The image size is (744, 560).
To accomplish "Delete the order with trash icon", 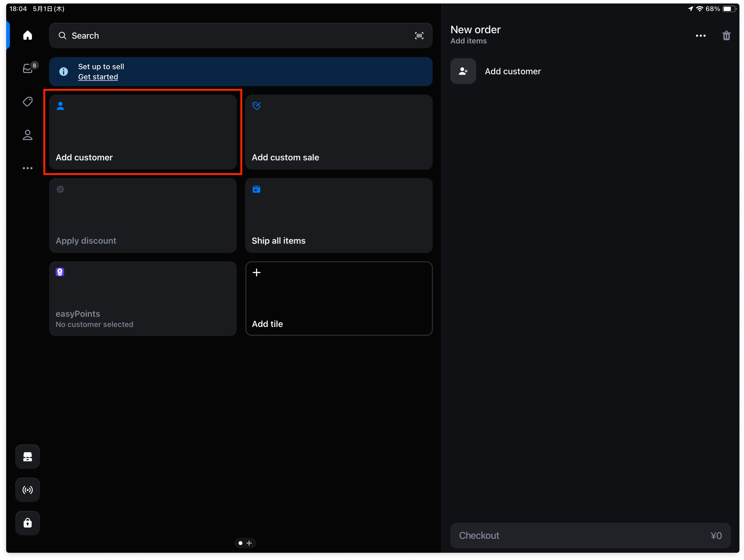I will tap(727, 36).
